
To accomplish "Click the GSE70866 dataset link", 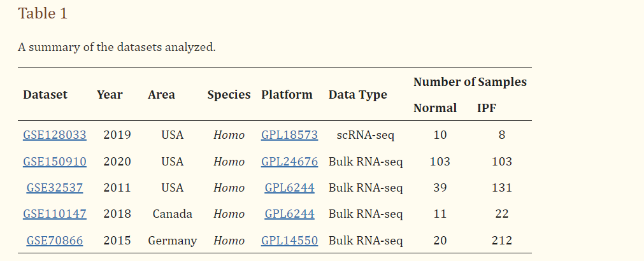I will tap(55, 240).
